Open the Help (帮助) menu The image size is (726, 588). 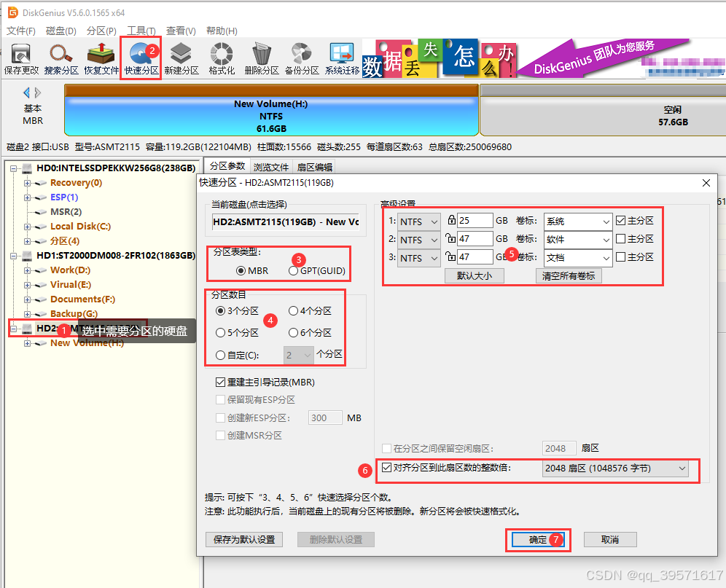[x=222, y=31]
